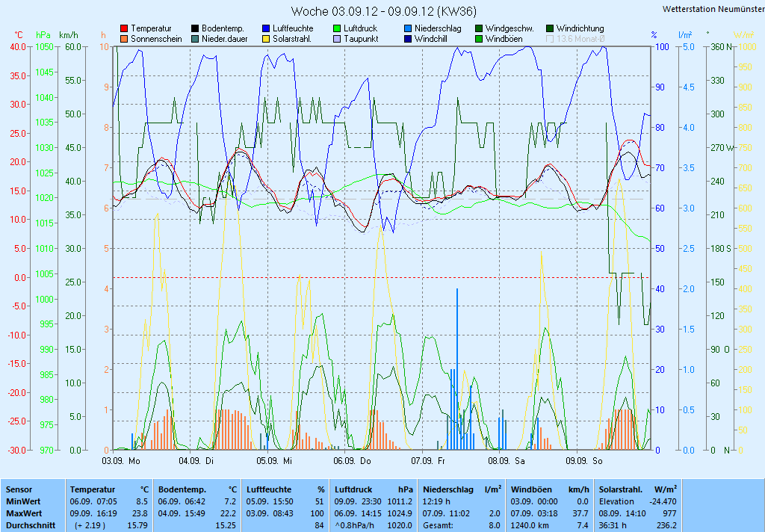
Task: Click the black Bodentemp. legend swatch
Action: point(195,29)
